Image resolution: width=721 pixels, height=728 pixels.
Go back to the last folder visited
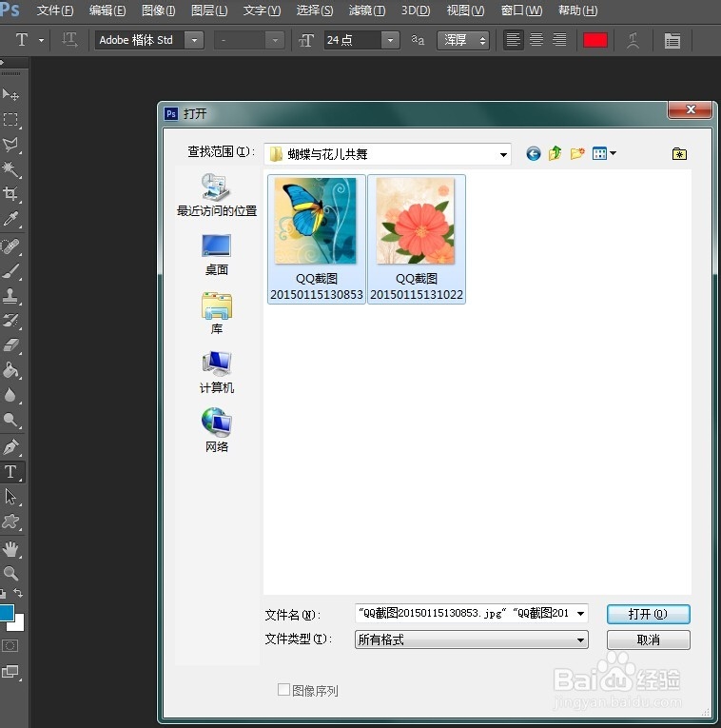(534, 153)
